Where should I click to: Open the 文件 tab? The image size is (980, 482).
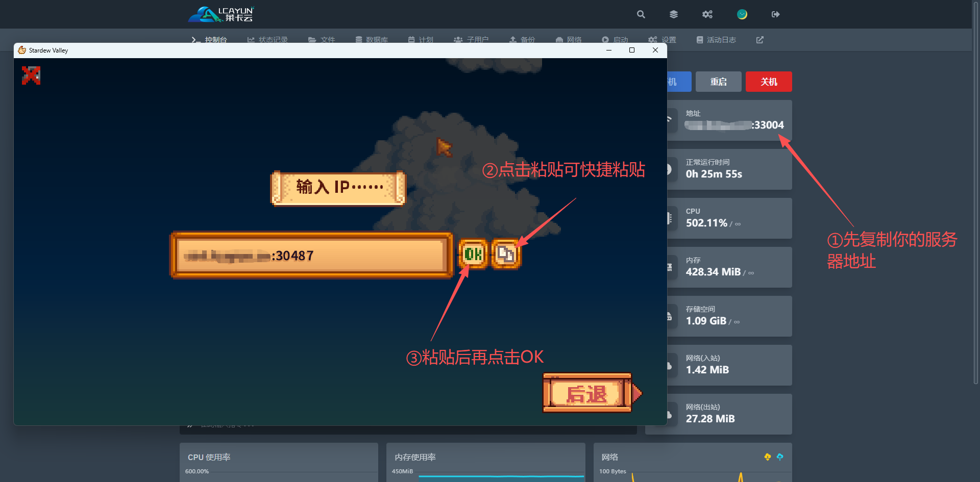(322, 40)
